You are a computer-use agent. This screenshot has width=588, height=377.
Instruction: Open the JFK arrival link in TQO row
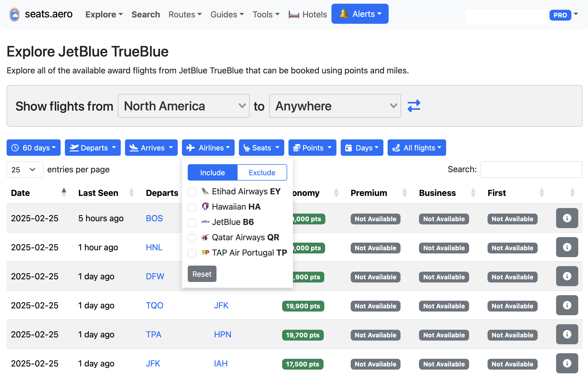[221, 305]
